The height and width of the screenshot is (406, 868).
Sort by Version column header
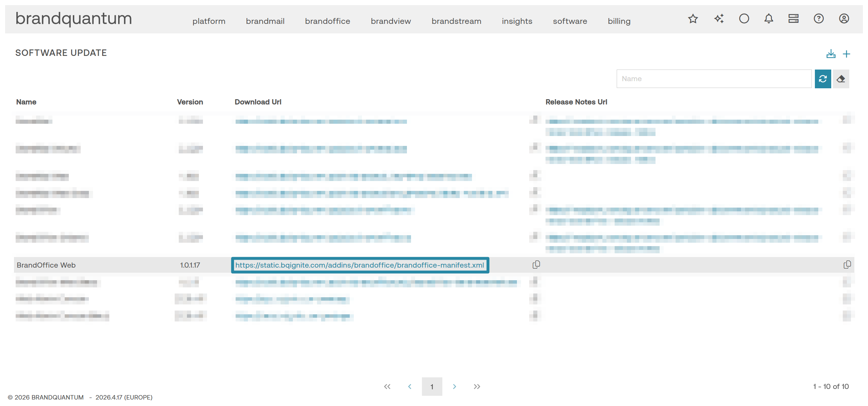(x=190, y=102)
